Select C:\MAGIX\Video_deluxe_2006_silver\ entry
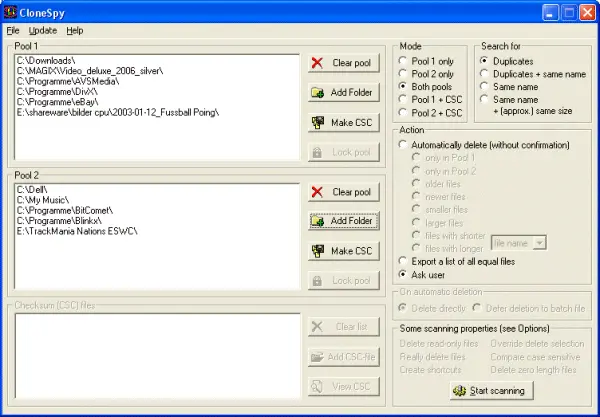This screenshot has width=600, height=417. pos(90,71)
